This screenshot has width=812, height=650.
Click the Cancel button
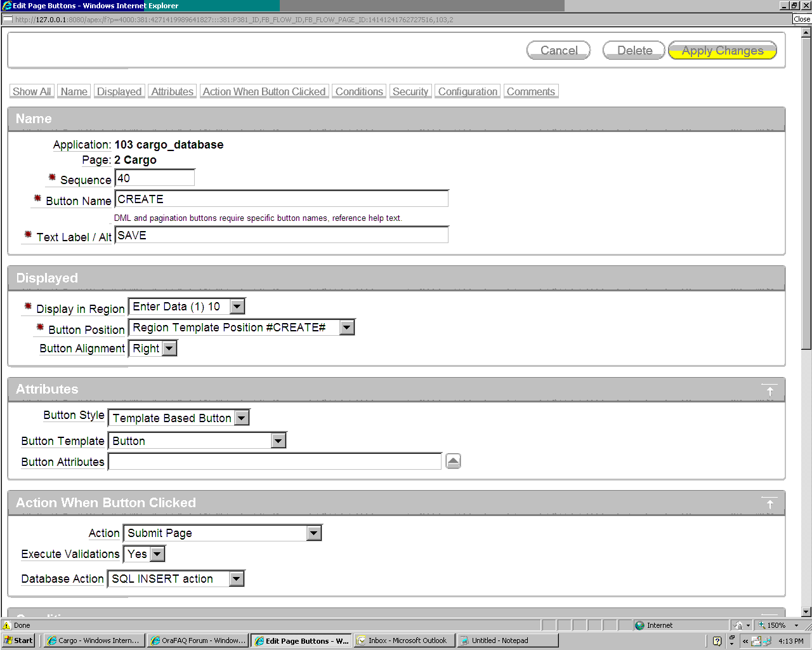point(558,50)
